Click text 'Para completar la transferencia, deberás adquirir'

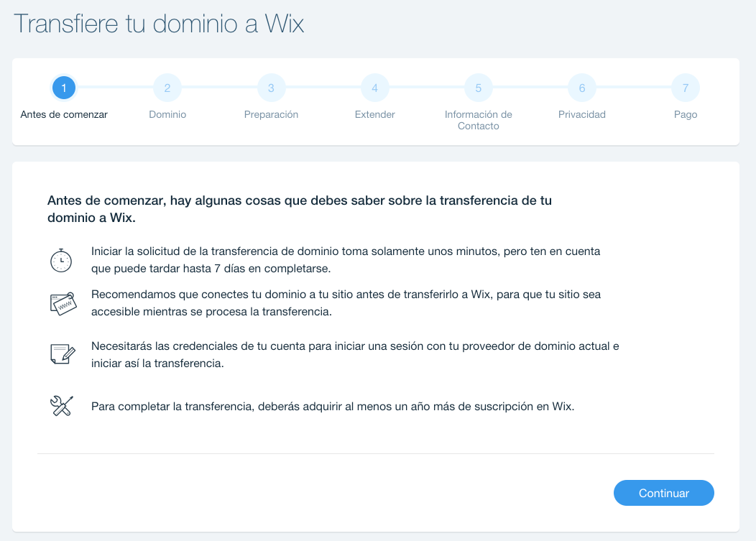tap(333, 407)
